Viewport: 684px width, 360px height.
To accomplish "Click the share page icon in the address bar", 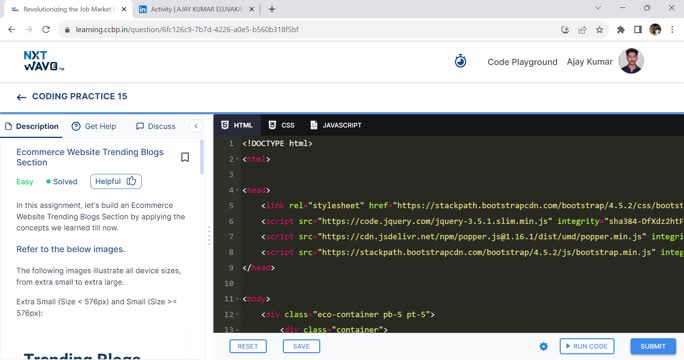I will coord(582,30).
